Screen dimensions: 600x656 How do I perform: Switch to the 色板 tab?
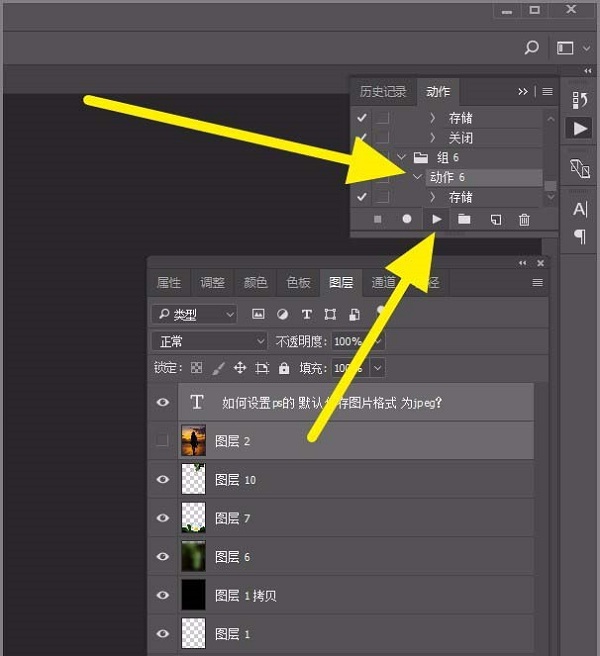coord(298,283)
